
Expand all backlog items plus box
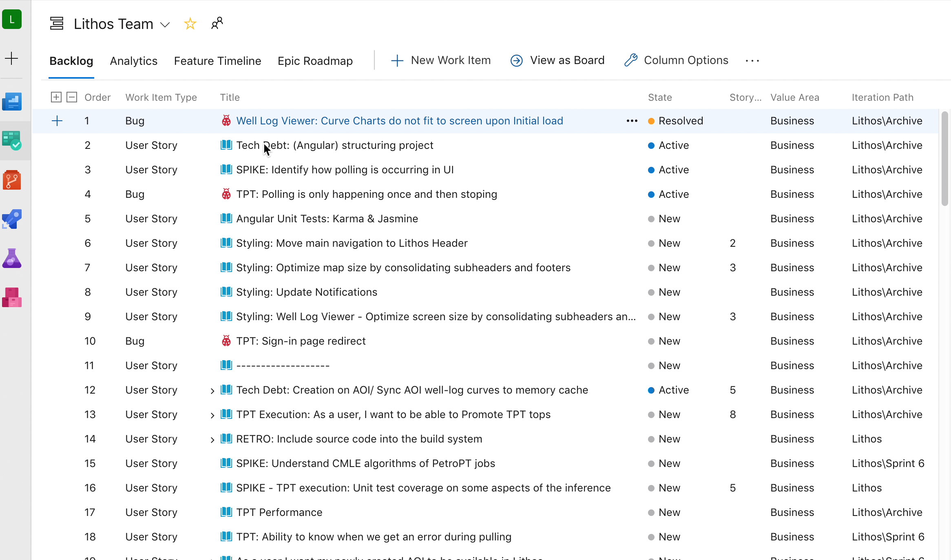56,97
